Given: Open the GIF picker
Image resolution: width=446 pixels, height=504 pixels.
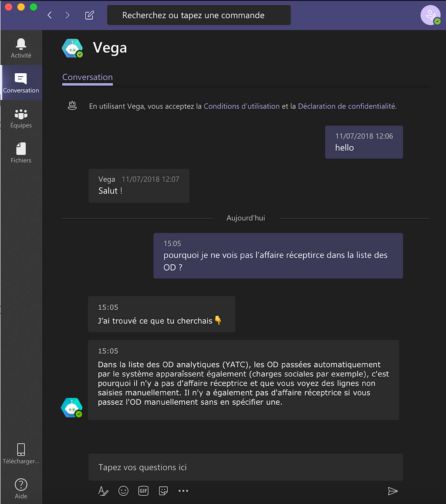Looking at the screenshot, I should [143, 491].
